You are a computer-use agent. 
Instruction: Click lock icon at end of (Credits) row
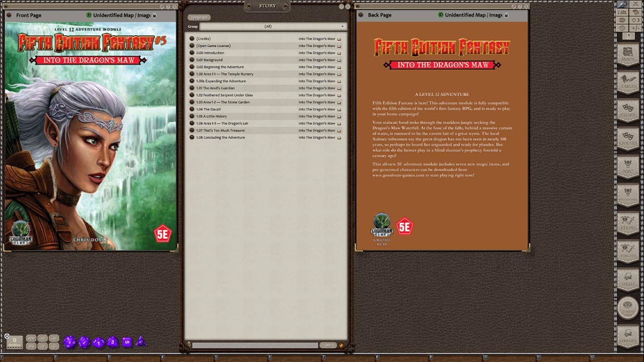pyautogui.click(x=339, y=39)
